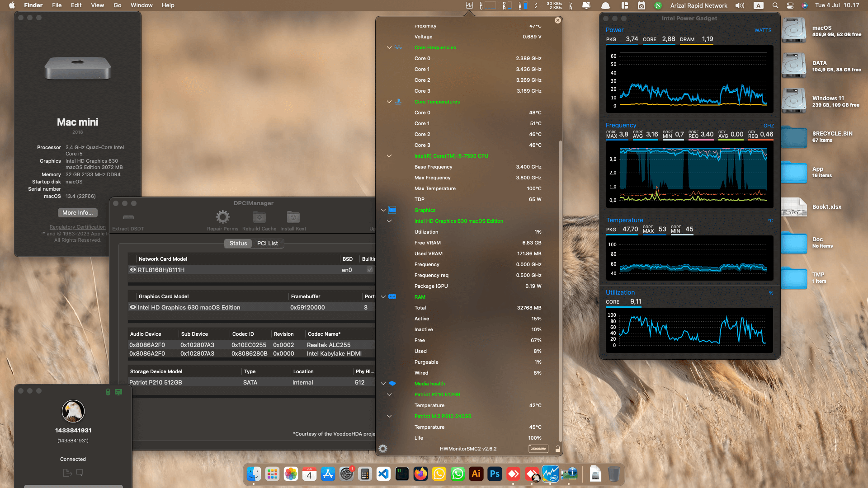Click the Power graph in Intel Power Gadget
868x488 pixels.
coord(689,79)
